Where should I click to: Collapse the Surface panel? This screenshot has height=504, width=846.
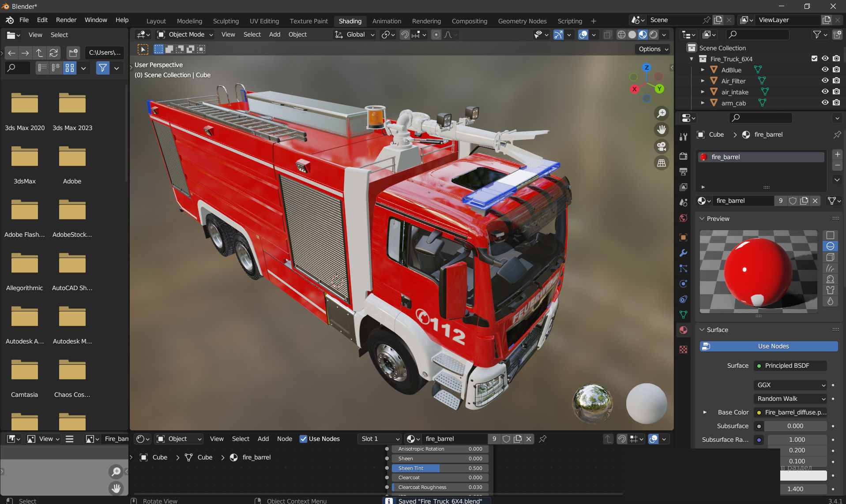(702, 330)
